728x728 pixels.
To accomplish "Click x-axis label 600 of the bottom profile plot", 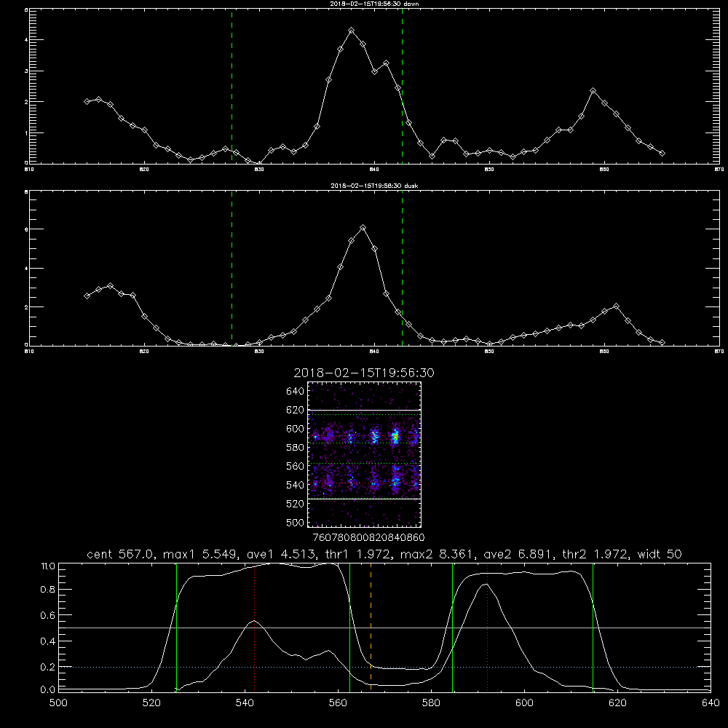I will tap(525, 703).
